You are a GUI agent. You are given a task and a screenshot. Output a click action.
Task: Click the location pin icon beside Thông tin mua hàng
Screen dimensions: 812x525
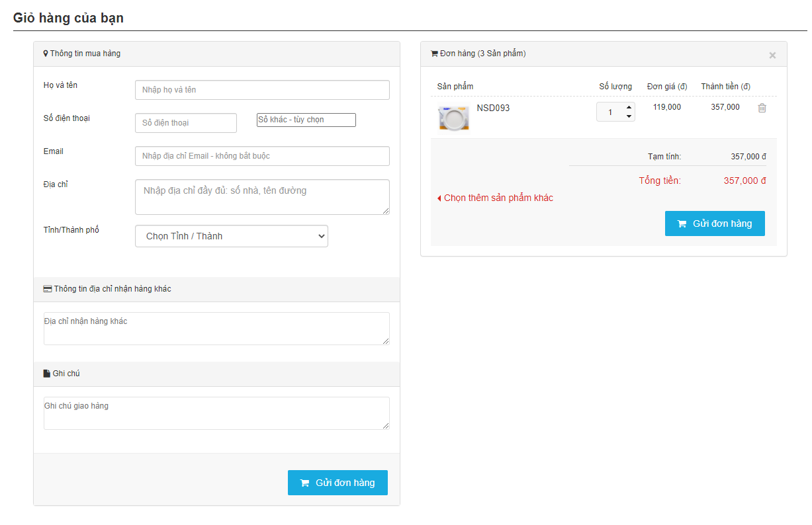coord(46,54)
